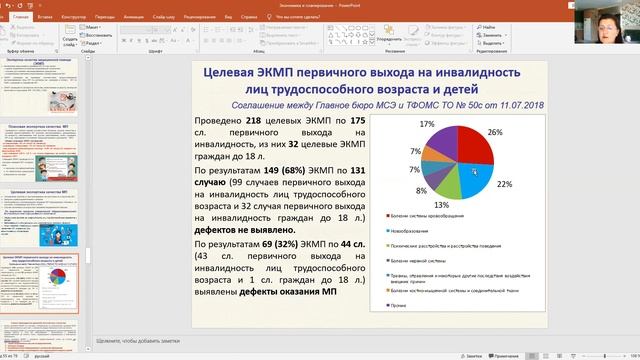Toggle align text left

click(x=206, y=41)
